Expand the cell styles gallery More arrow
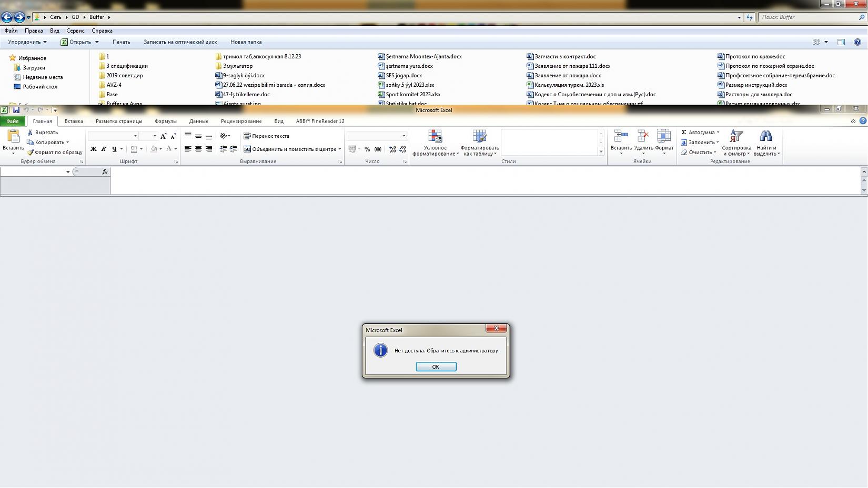This screenshot has width=868, height=488. coord(601,152)
